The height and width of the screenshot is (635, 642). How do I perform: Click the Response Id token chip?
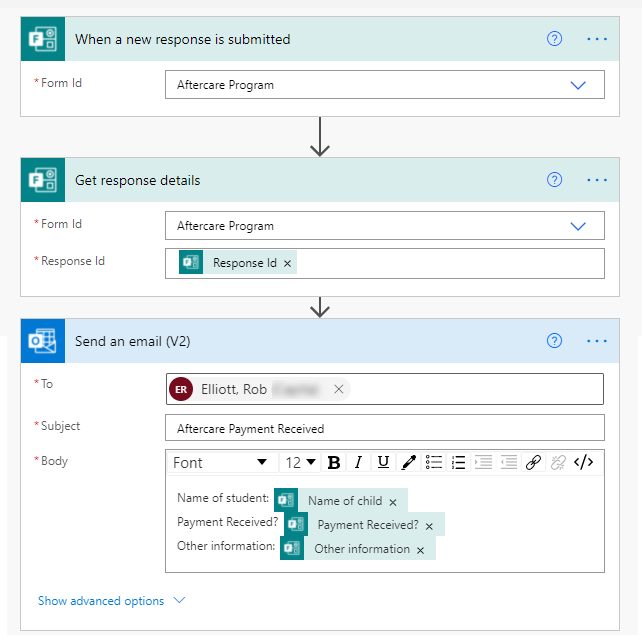point(238,262)
